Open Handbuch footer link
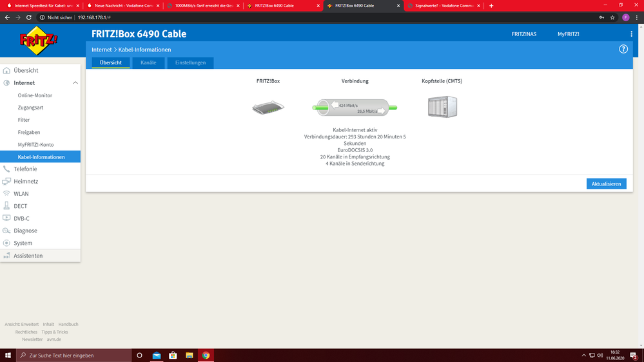The width and height of the screenshot is (644, 362). click(68, 324)
